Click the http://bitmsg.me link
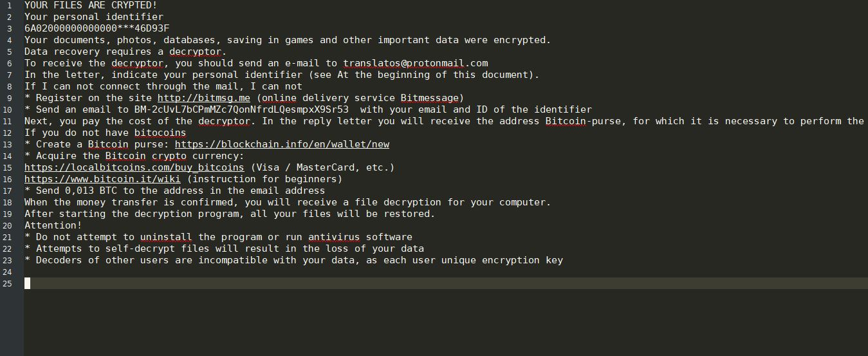868x356 pixels. pyautogui.click(x=203, y=98)
